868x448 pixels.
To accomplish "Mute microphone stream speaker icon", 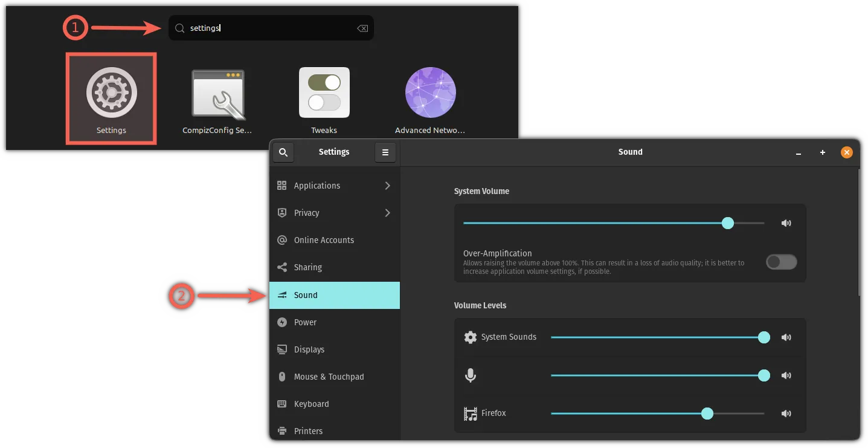I will [x=786, y=375].
